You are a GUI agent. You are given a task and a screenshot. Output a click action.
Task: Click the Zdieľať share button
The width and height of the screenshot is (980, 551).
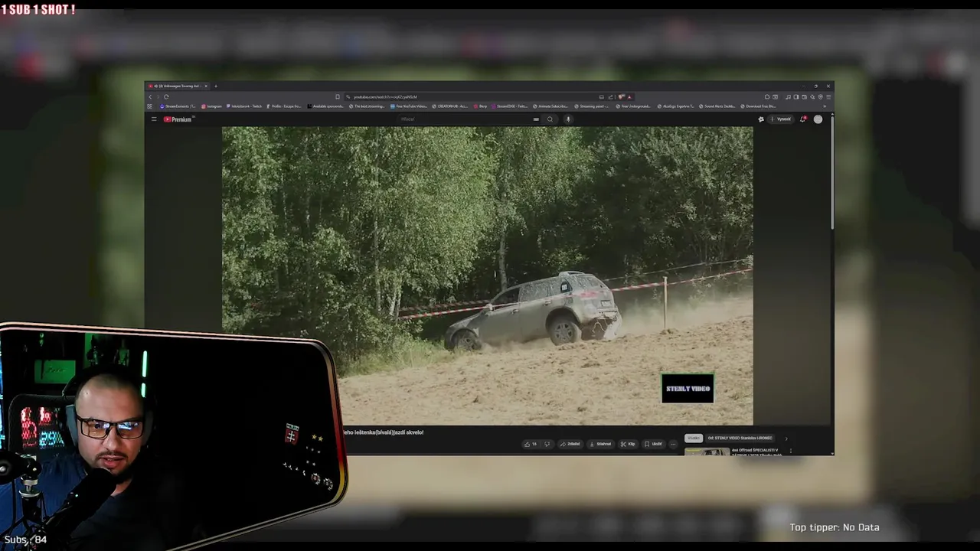pyautogui.click(x=570, y=444)
